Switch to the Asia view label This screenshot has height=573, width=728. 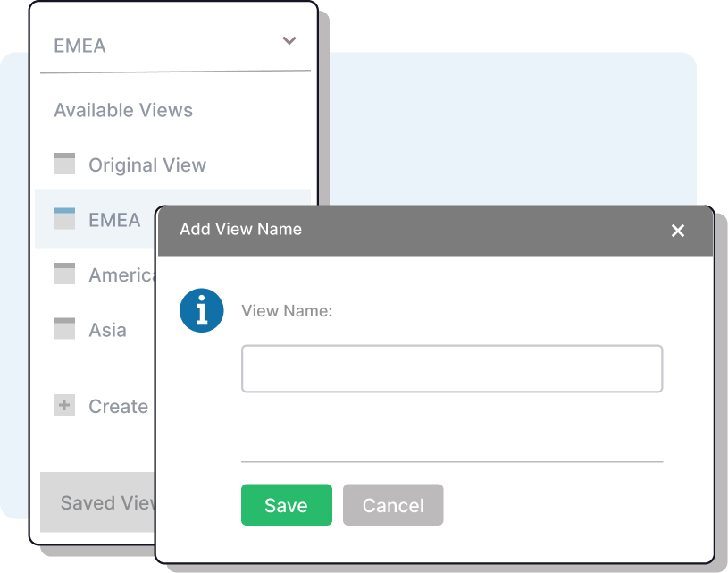point(107,330)
